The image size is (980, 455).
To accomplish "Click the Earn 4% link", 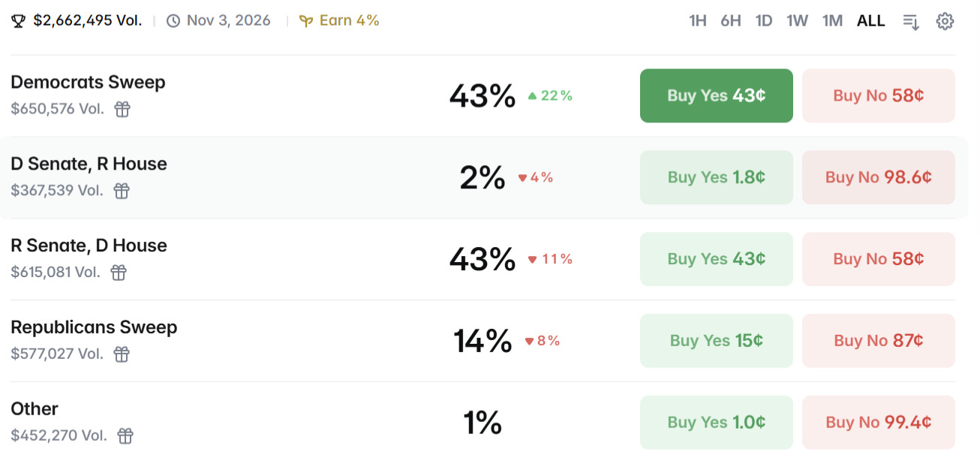I will [x=339, y=21].
